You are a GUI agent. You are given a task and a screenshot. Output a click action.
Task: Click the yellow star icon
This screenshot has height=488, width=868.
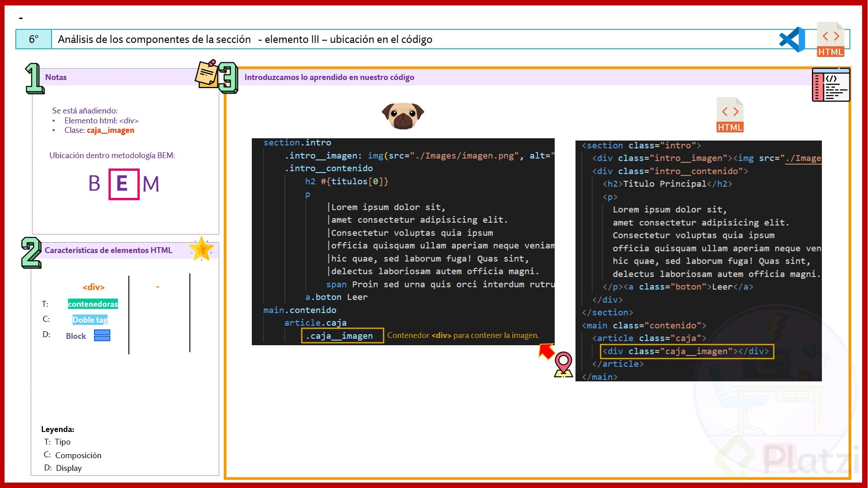201,249
